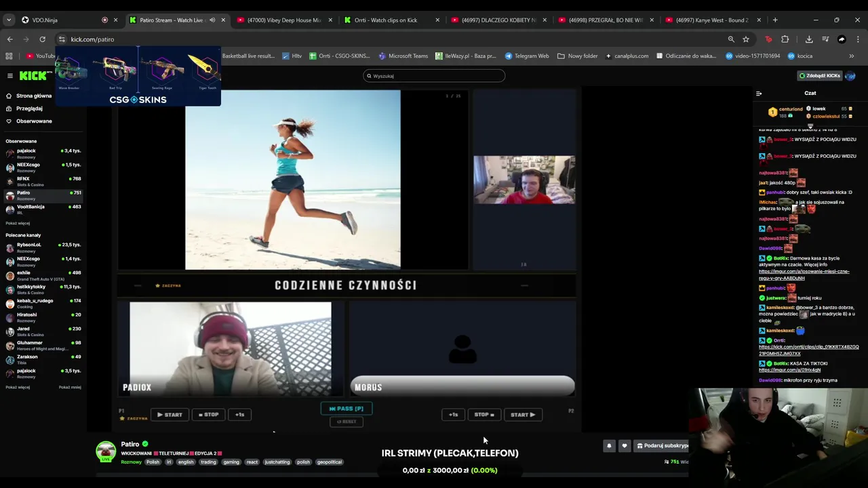This screenshot has height=488, width=868.
Task: Click Rozmowy category link under Patiro
Action: (x=132, y=462)
